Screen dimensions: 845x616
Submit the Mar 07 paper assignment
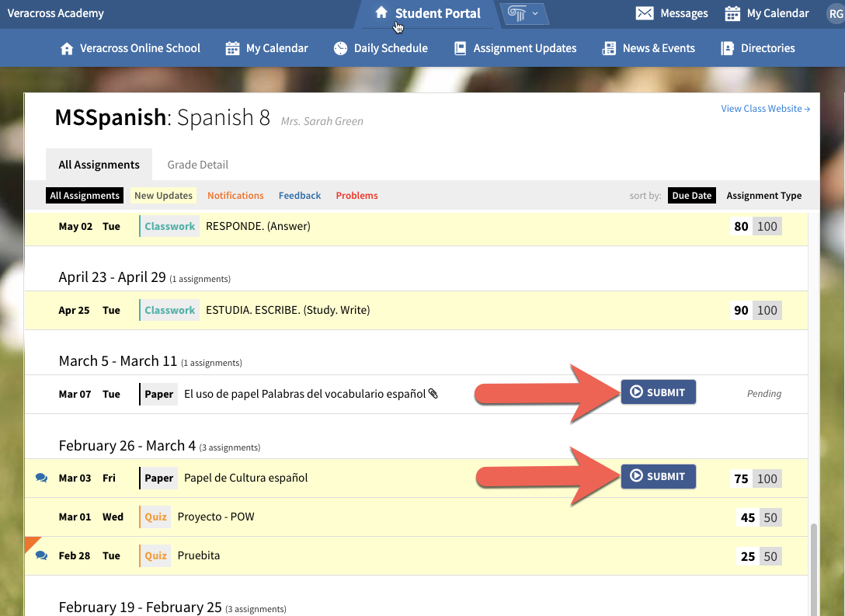coord(658,392)
